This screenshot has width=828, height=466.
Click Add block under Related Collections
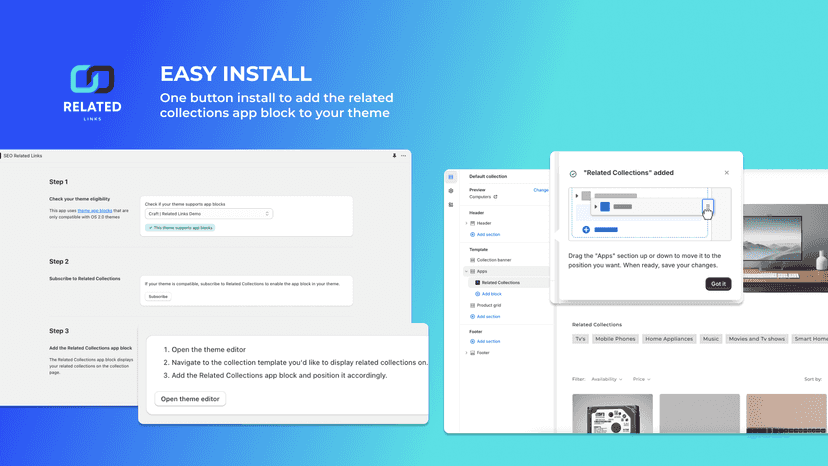488,294
